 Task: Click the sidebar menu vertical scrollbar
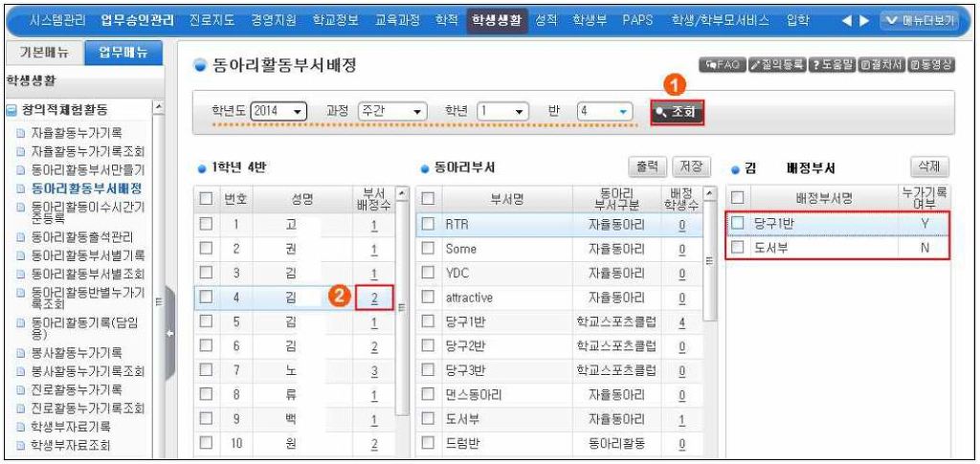coord(158,281)
